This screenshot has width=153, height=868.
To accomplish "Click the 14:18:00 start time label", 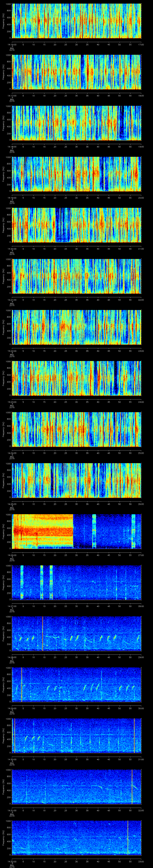I will coord(12,147).
